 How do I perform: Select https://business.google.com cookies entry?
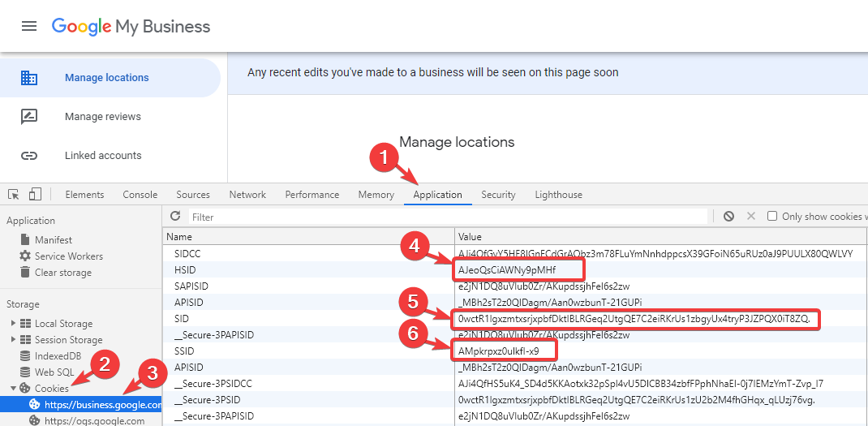coord(81,405)
